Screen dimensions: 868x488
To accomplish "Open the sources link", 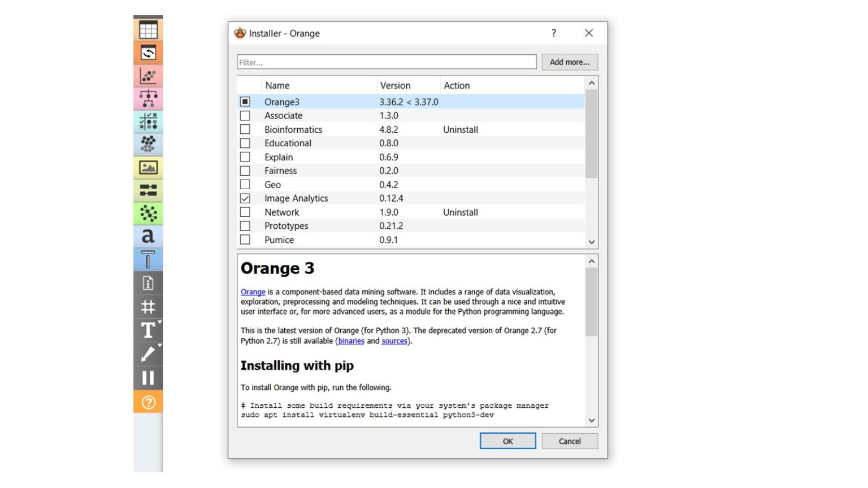I will 394,341.
